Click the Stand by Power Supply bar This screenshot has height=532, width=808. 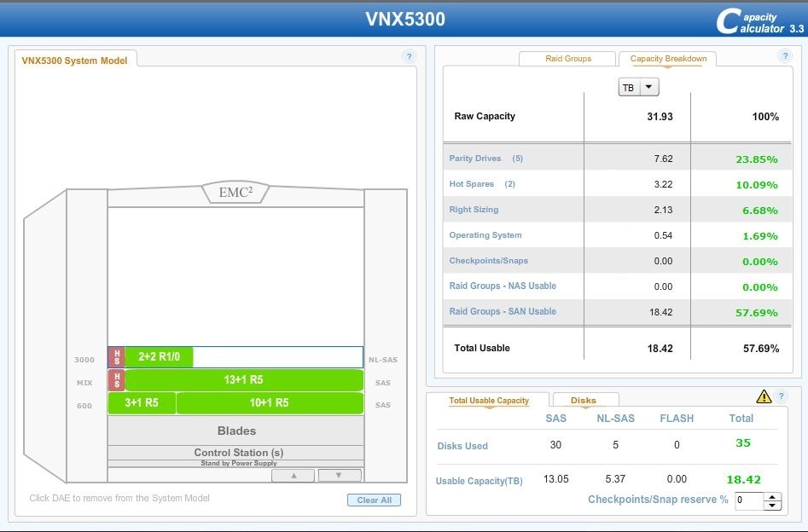click(x=236, y=463)
